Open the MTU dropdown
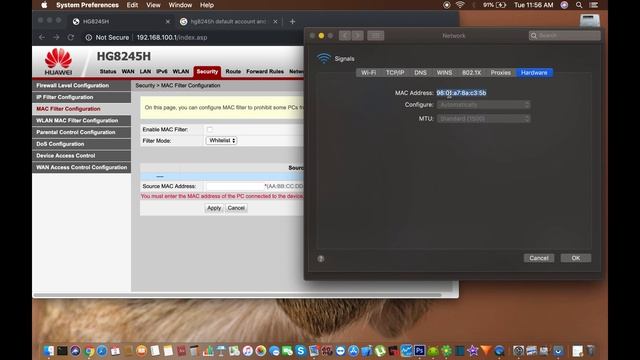640x360 pixels. click(484, 119)
